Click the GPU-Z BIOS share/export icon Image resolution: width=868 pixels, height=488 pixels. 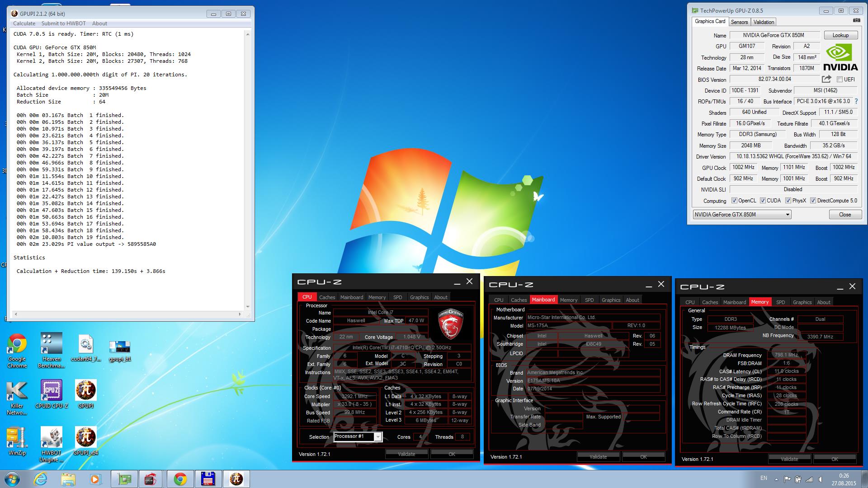pyautogui.click(x=826, y=79)
